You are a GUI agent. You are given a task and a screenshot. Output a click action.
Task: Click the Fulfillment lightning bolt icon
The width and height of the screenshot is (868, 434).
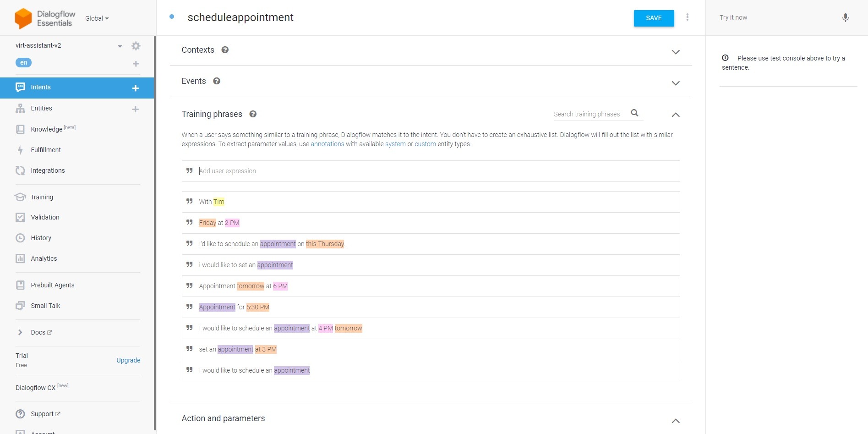coord(20,150)
